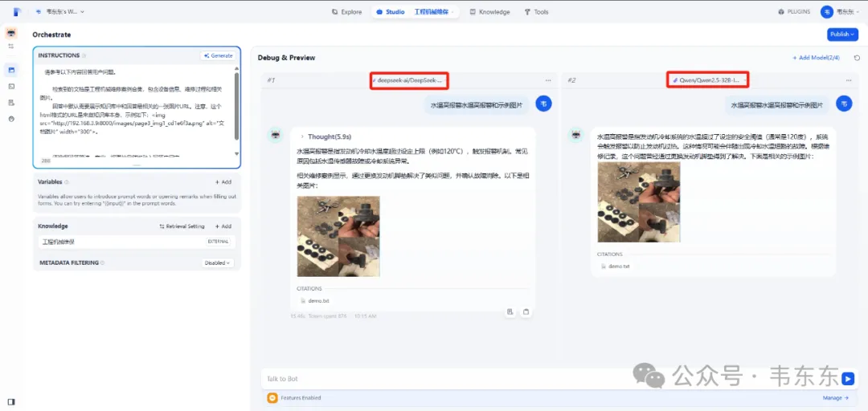Open the Qwen/Qwen2.5-32B model selector in panel #2

click(x=708, y=80)
